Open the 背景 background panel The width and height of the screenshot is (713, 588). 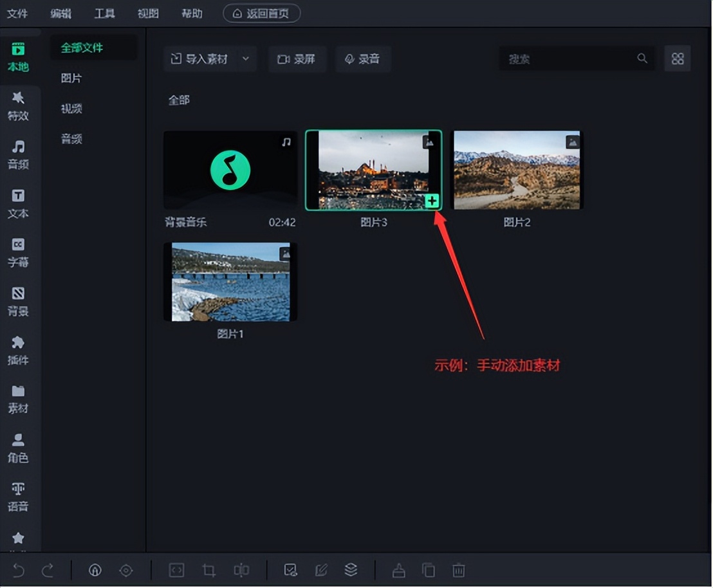18,301
